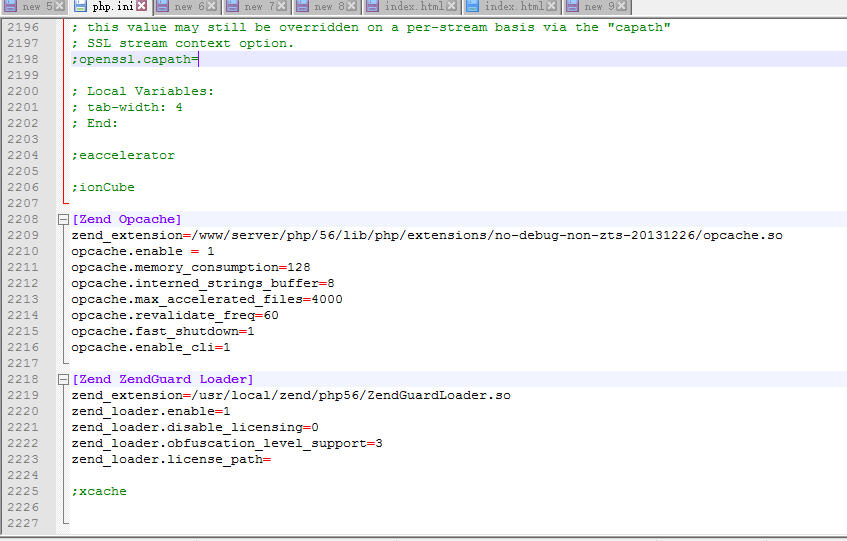The width and height of the screenshot is (847, 541).
Task: Collapse the [Zend Opcache] section fold marker
Action: (63, 219)
